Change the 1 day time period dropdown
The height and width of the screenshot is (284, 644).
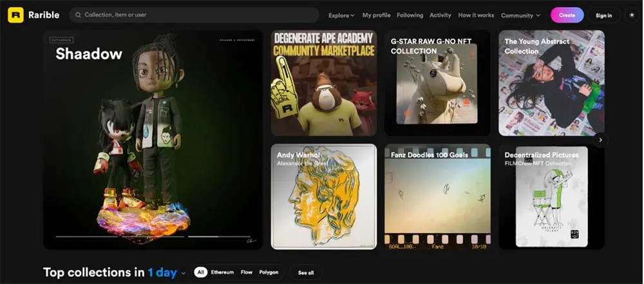point(167,272)
